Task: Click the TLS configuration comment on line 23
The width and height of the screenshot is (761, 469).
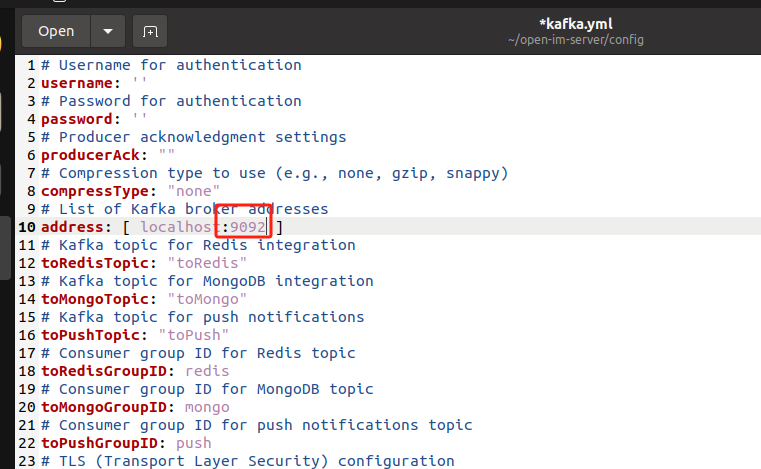Action: [x=248, y=461]
